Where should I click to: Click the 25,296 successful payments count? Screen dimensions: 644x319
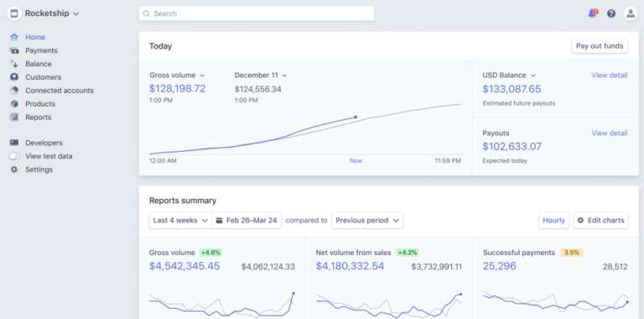click(x=500, y=266)
